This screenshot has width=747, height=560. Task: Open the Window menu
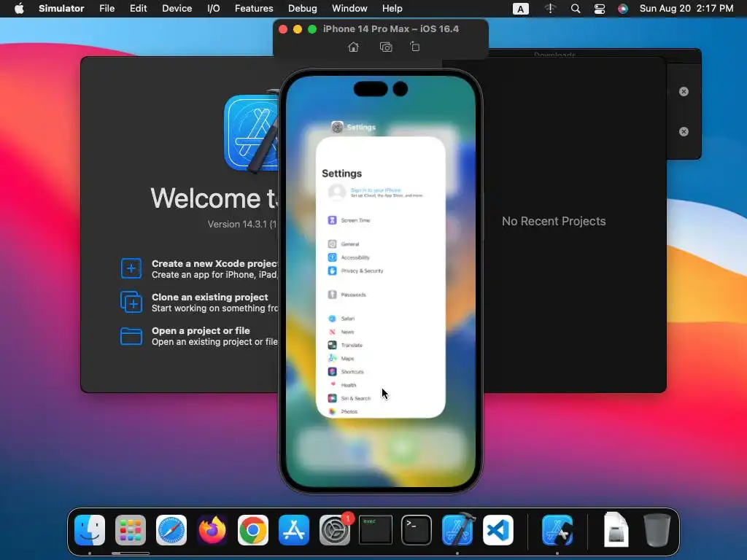coord(349,9)
